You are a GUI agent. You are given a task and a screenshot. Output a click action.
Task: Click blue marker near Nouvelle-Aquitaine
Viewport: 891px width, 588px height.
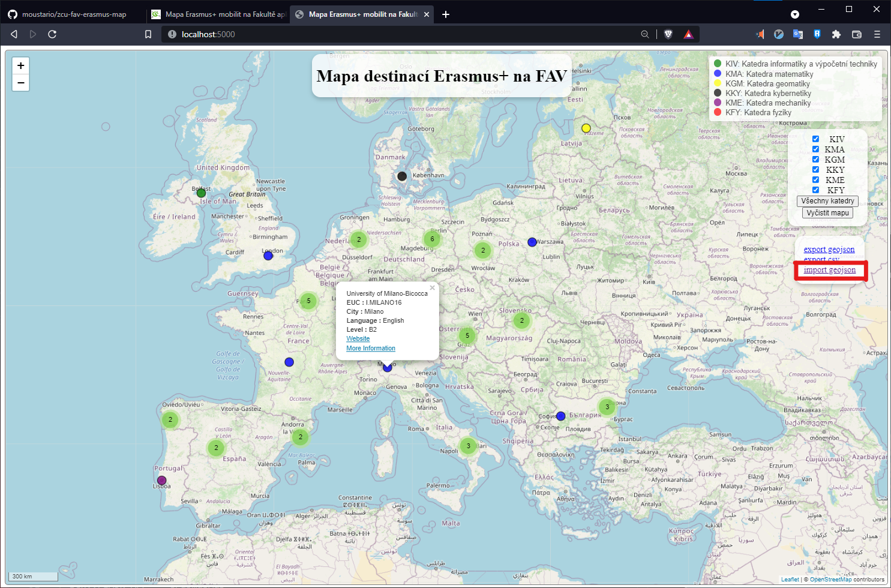click(289, 362)
